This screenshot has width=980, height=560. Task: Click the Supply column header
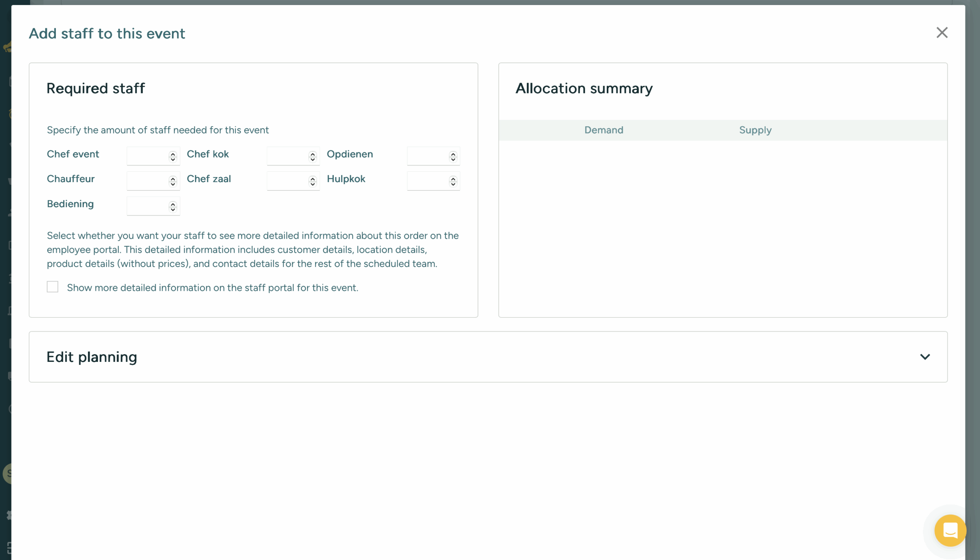tap(755, 130)
